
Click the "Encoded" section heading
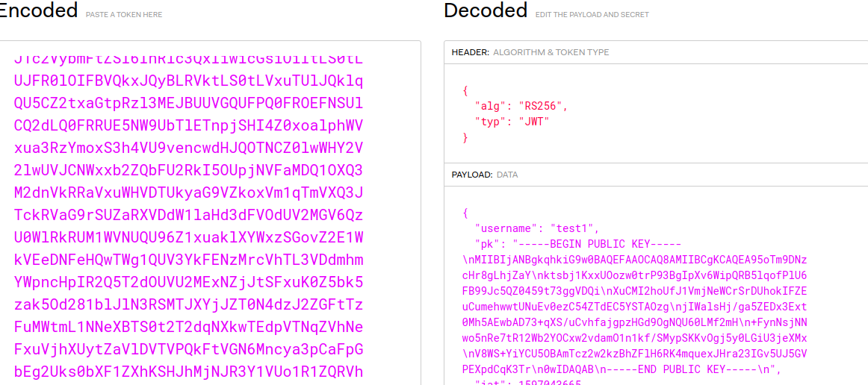[x=39, y=10]
